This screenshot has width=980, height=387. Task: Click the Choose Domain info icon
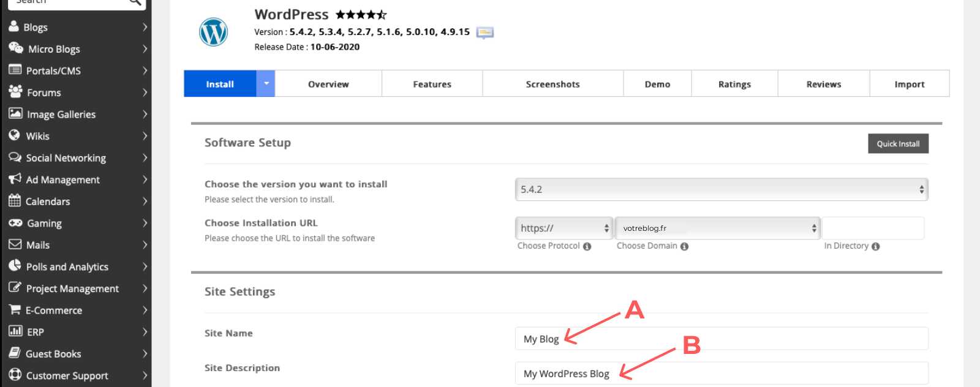pos(685,247)
